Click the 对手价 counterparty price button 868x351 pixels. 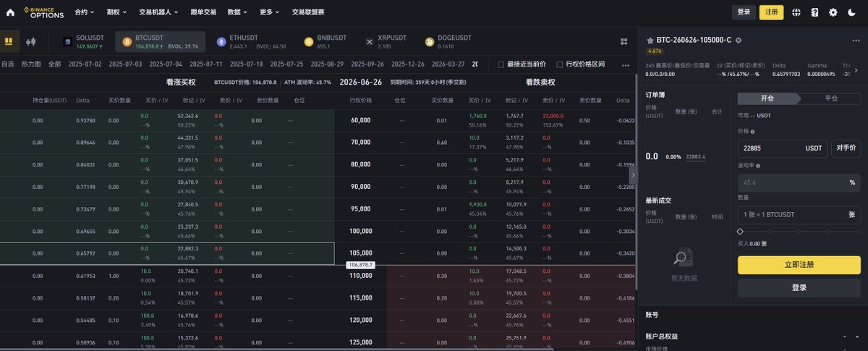[846, 148]
